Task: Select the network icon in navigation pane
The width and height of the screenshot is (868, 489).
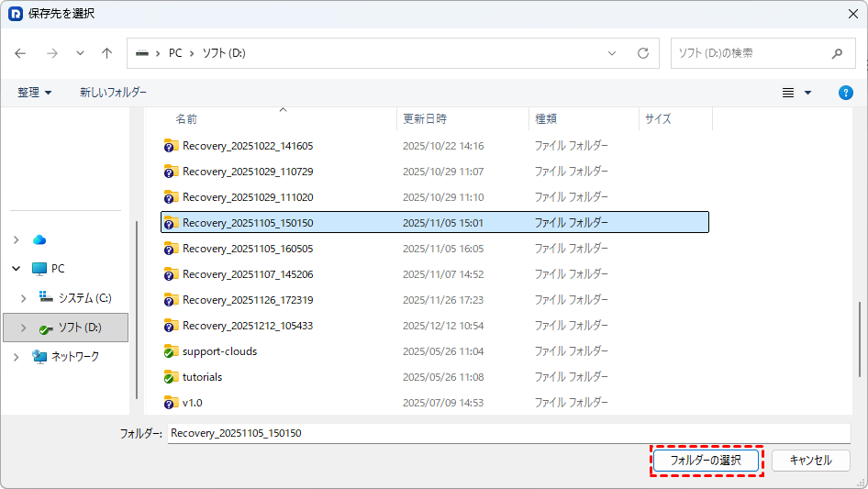Action: [x=39, y=356]
